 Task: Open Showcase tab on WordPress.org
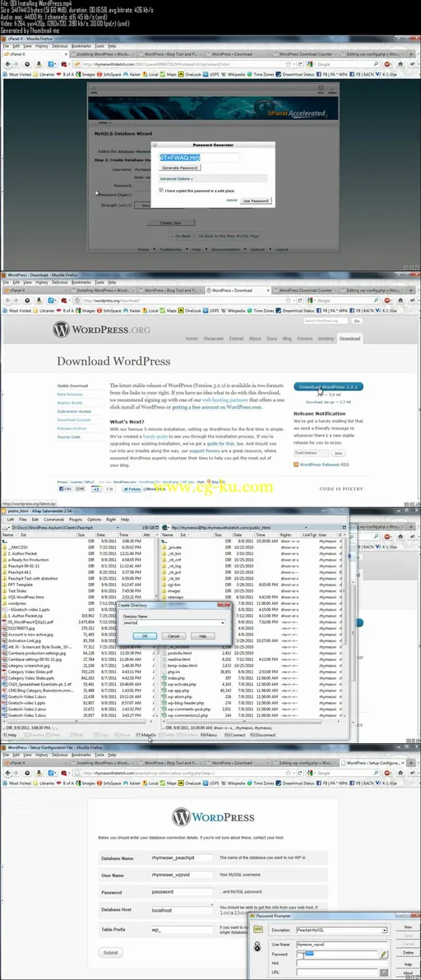pyautogui.click(x=213, y=339)
